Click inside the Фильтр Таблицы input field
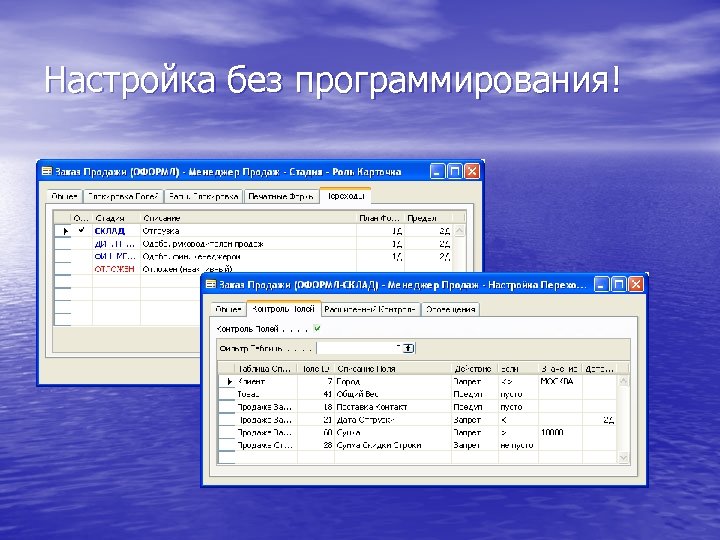Viewport: 720px width, 540px height. [x=359, y=348]
